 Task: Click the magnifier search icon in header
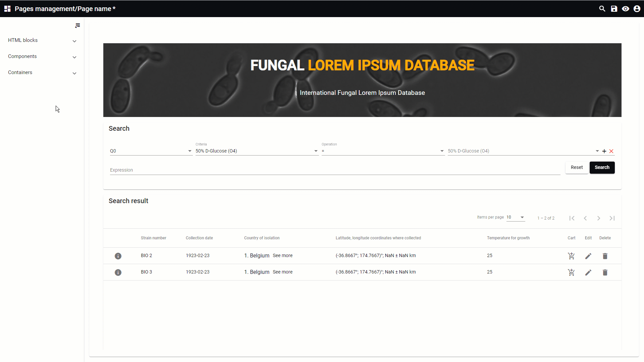click(x=602, y=9)
